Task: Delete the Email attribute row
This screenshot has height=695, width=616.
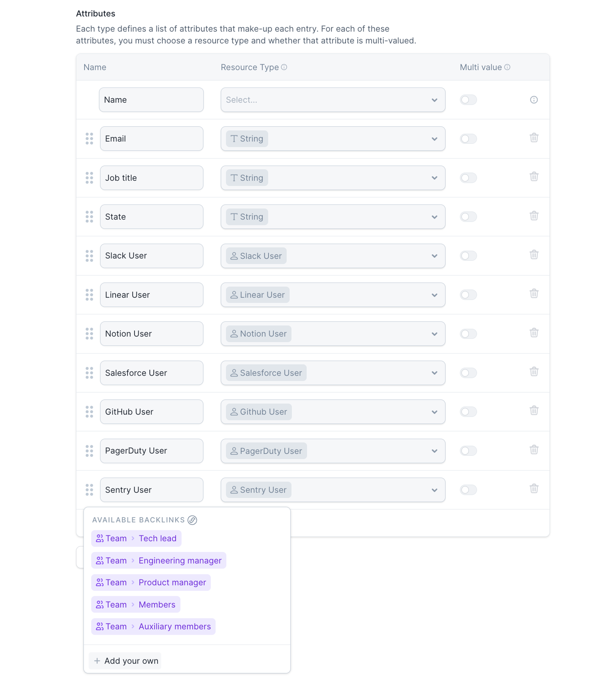Action: 534,138
